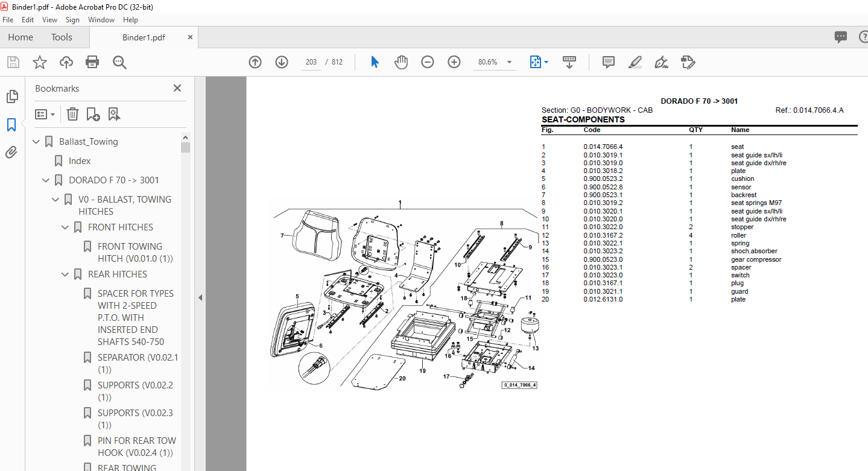Collapse the DORADO F 70 -> 3001 bookmark

click(46, 180)
